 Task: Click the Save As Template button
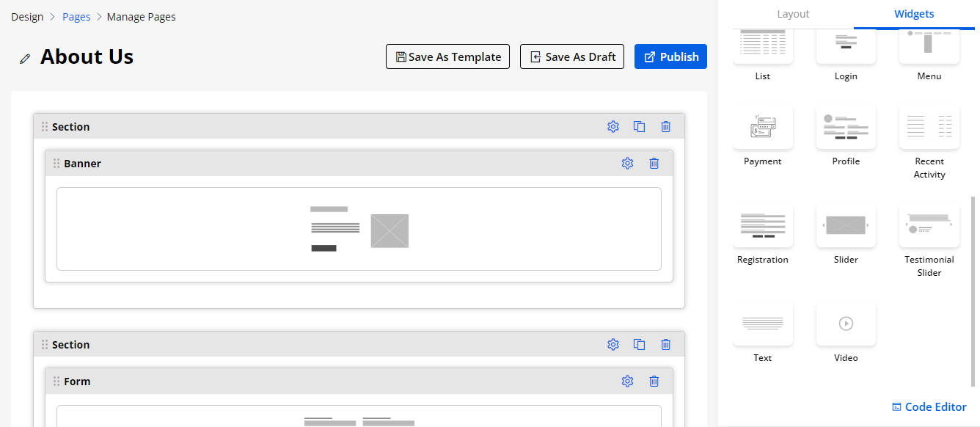[447, 57]
